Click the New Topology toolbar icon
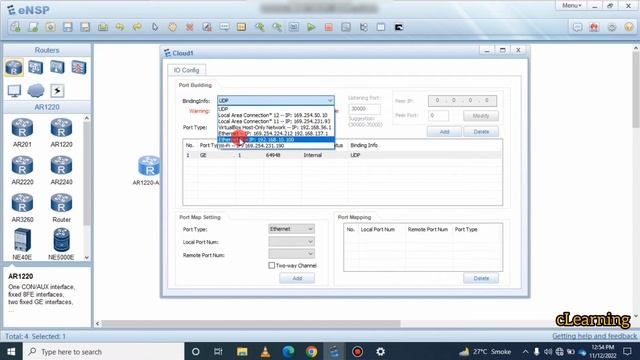The image size is (640, 360). pyautogui.click(x=16, y=27)
